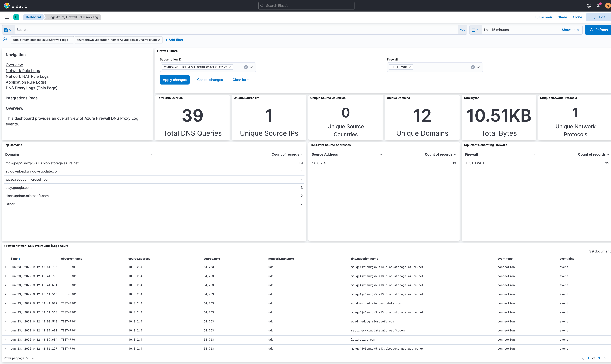Click the Apply changes button

[175, 80]
